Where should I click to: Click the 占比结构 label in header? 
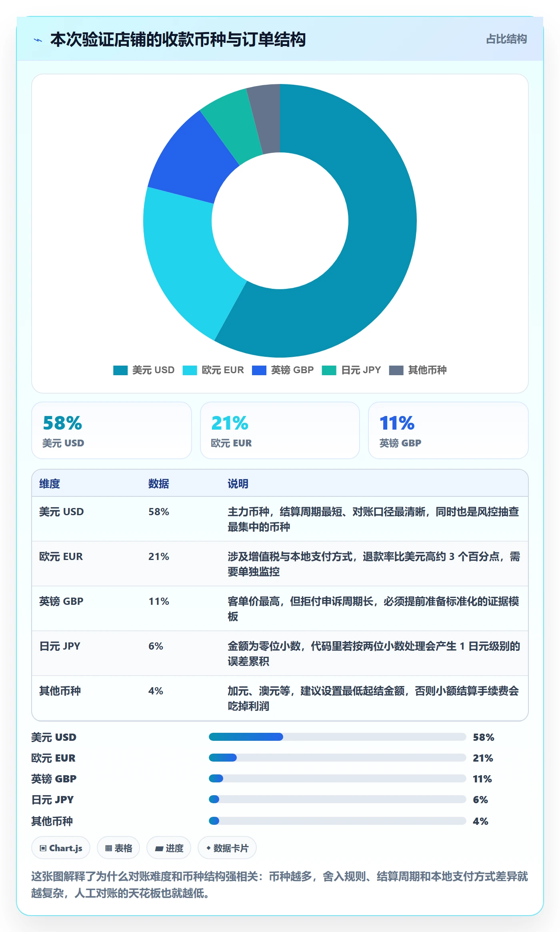pyautogui.click(x=506, y=39)
